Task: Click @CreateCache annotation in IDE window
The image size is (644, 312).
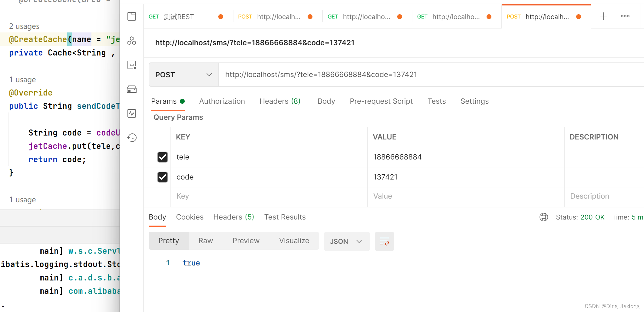Action: coord(38,39)
